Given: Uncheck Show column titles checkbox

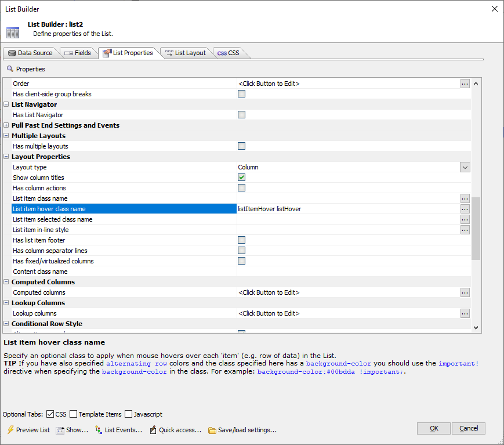Looking at the screenshot, I should click(241, 178).
